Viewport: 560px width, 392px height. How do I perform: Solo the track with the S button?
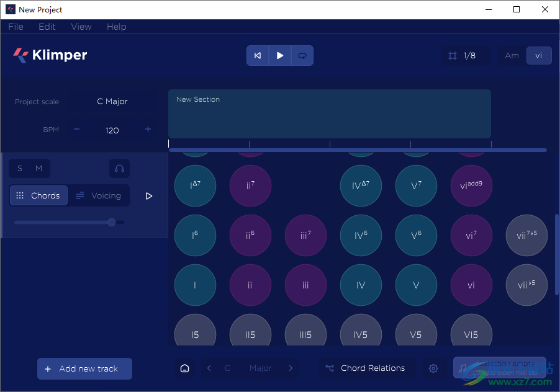[x=20, y=169]
